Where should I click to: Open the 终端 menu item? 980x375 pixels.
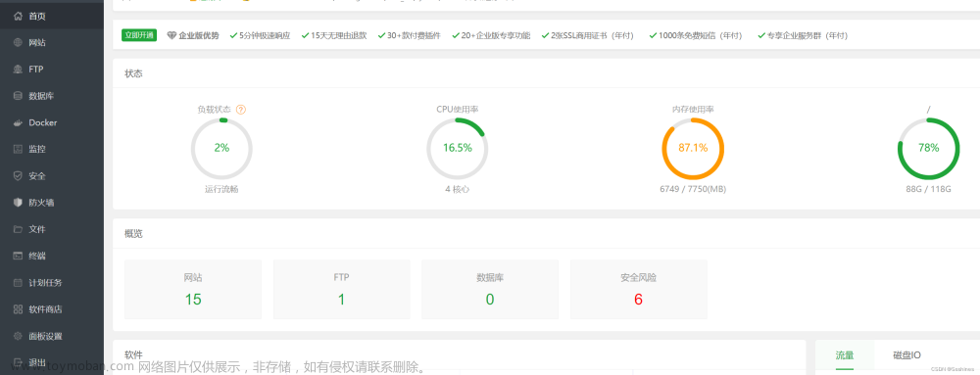(52, 256)
